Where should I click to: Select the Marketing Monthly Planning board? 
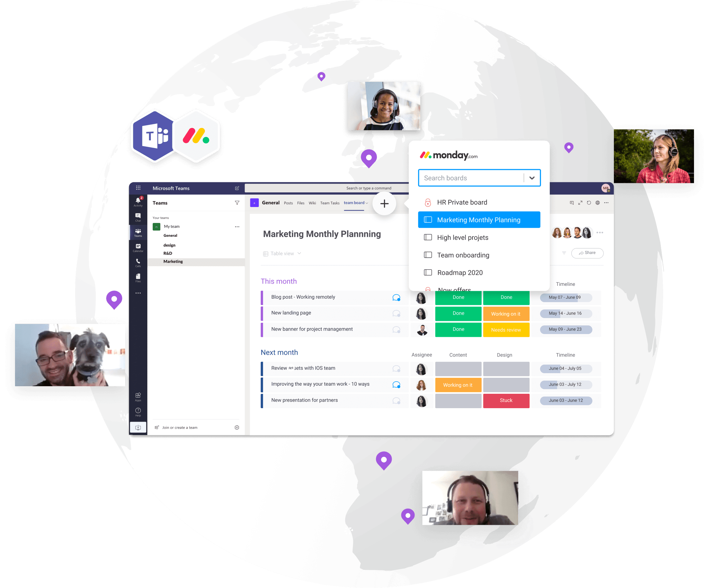[x=479, y=220]
